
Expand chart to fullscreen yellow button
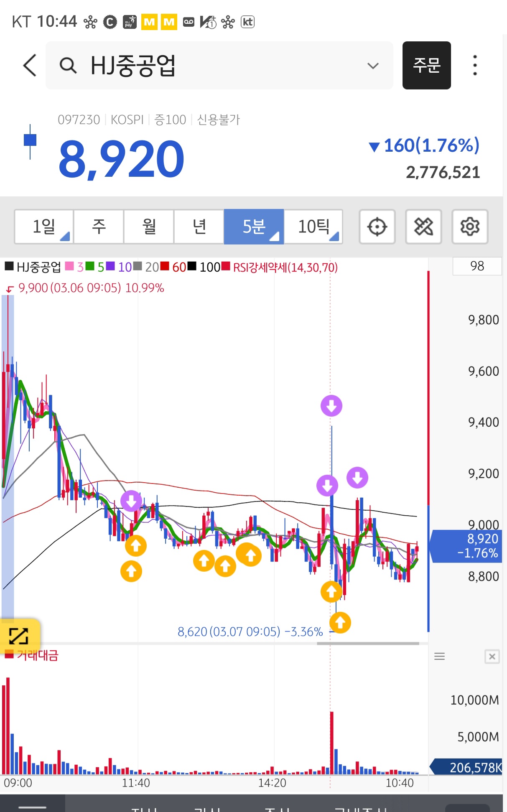click(x=19, y=636)
